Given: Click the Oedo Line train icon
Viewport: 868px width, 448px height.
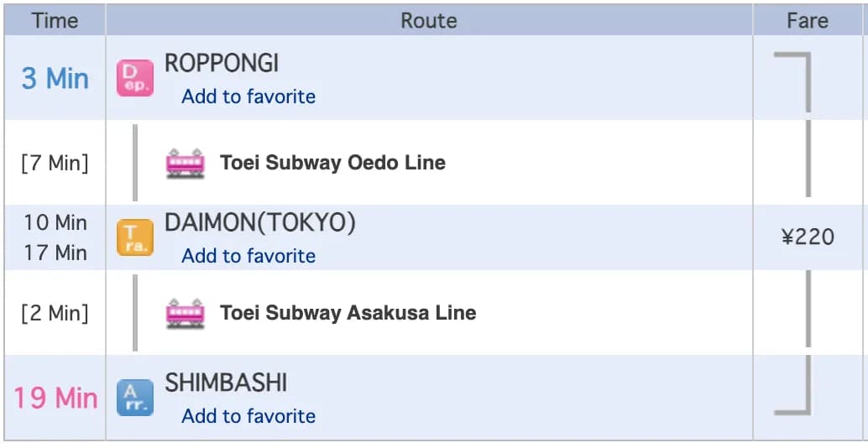Looking at the screenshot, I should [x=186, y=163].
